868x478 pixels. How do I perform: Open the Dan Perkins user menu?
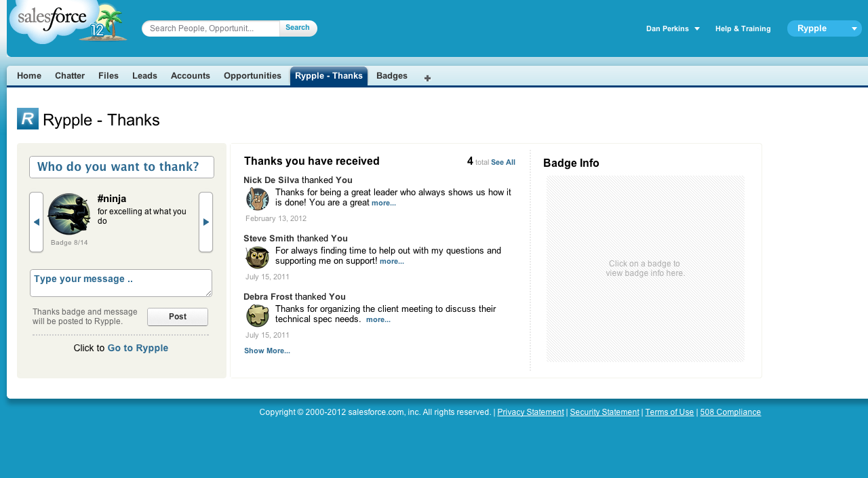click(673, 28)
